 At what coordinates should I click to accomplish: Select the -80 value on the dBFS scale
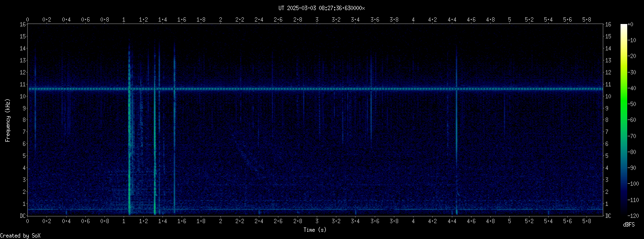pyautogui.click(x=633, y=152)
